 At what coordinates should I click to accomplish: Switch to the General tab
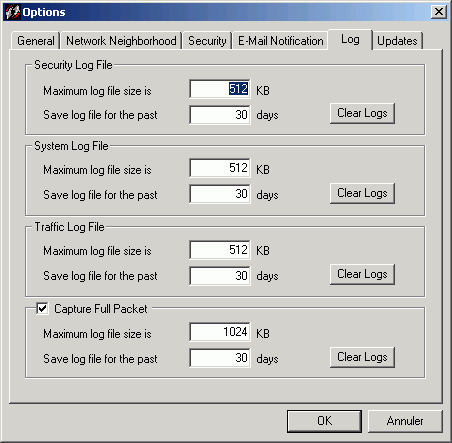coord(35,41)
